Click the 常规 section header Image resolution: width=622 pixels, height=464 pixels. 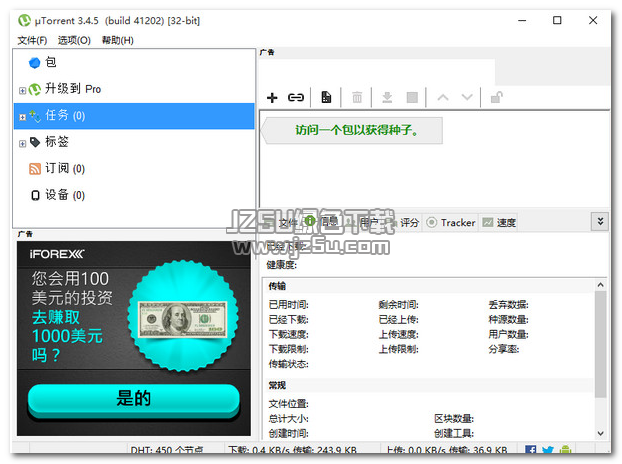277,385
